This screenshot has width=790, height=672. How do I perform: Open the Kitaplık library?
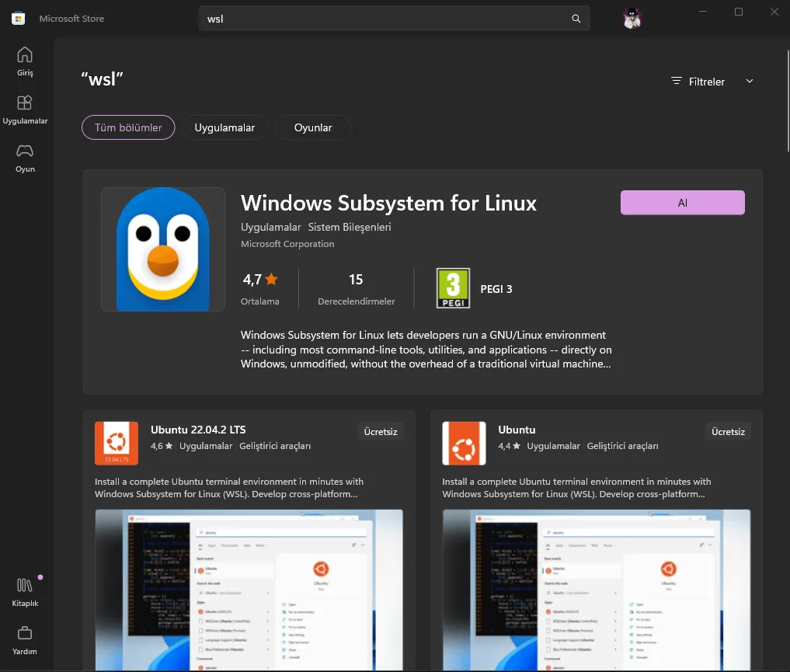point(25,593)
